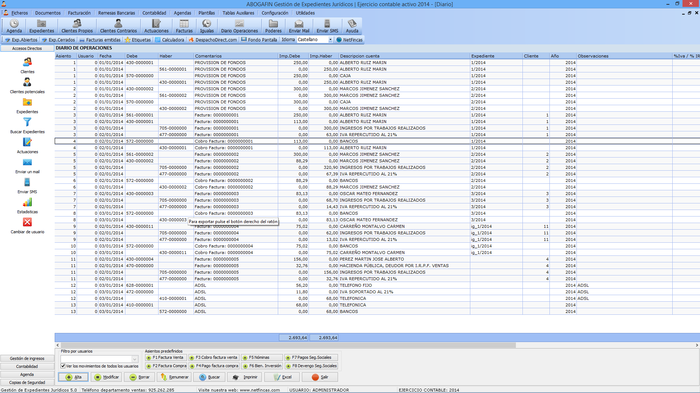Launch the Calculadora shortcut
Image resolution: width=700 pixels, height=393 pixels.
170,40
